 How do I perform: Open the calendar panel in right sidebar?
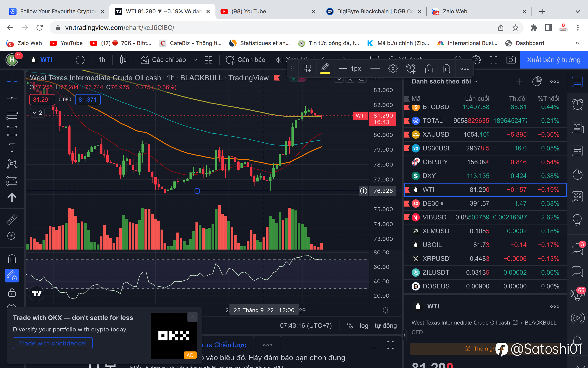[577, 196]
